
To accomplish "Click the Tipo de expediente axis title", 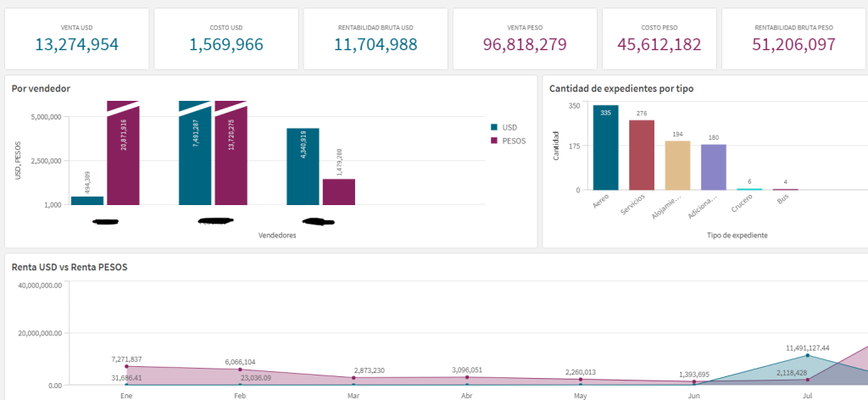I will 737,235.
